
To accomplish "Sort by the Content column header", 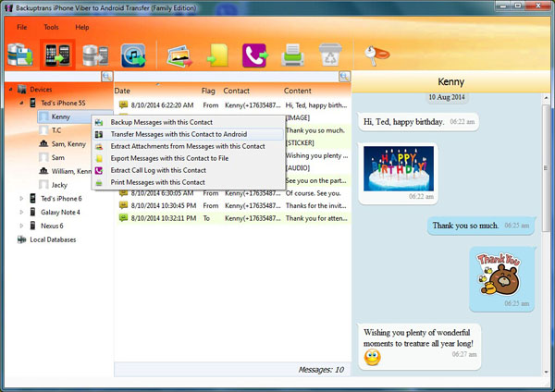I will (297, 91).
